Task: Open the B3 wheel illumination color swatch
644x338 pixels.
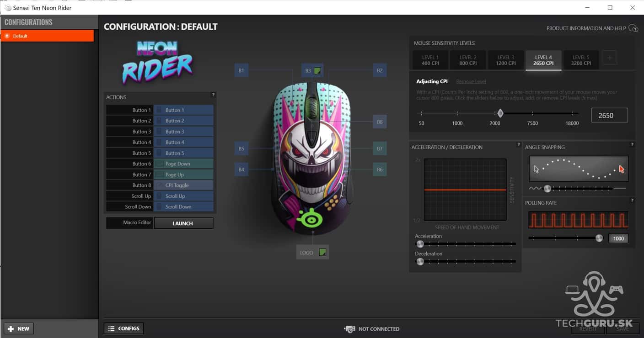Action: (x=318, y=71)
